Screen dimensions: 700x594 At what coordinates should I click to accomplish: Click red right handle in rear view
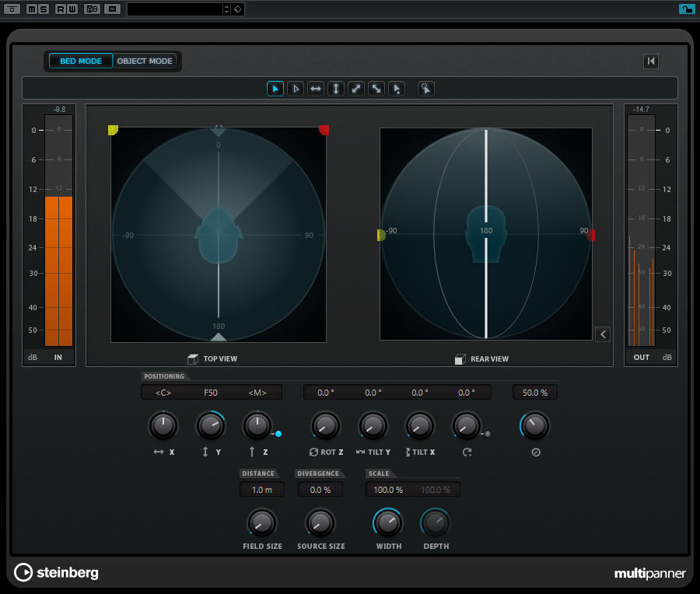(x=591, y=235)
